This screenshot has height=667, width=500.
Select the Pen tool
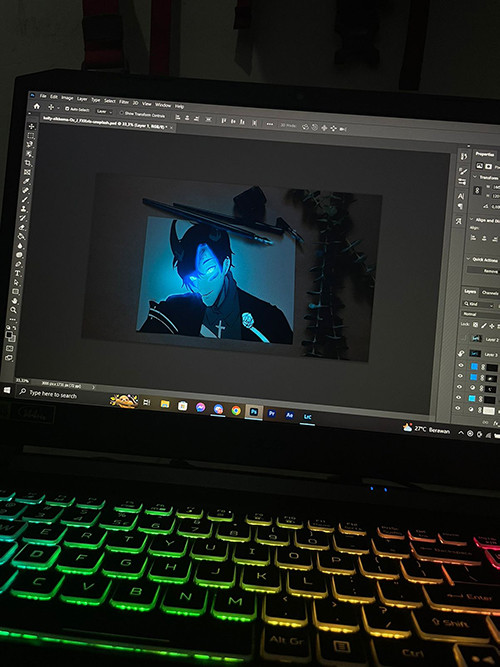pos(19,264)
